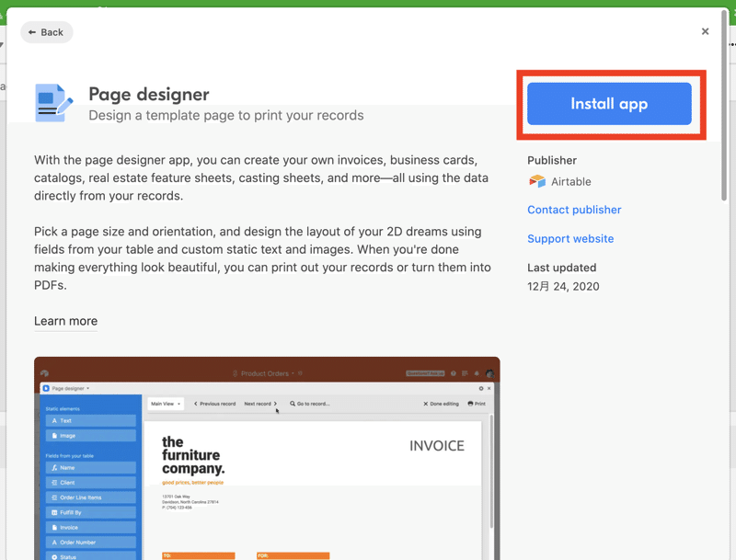The height and width of the screenshot is (560, 736).
Task: Click the settings gear in preview header
Action: point(481,388)
